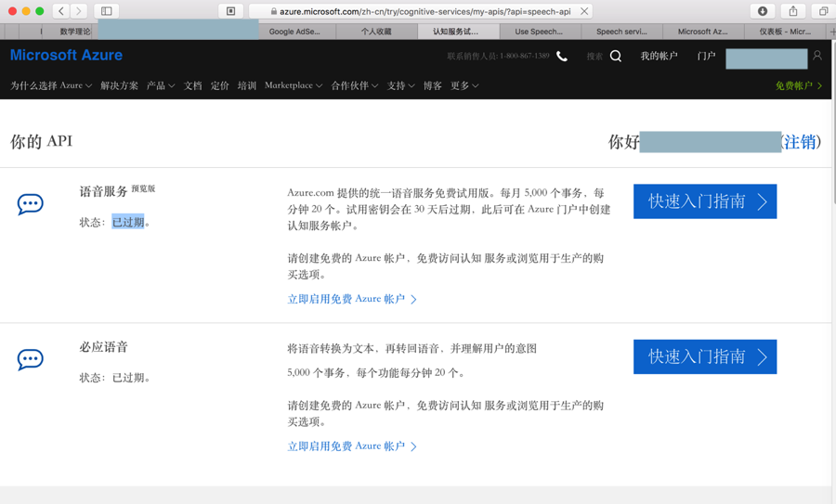Open 快速入门指南 for 必应语音
The width and height of the screenshot is (836, 504).
point(705,357)
